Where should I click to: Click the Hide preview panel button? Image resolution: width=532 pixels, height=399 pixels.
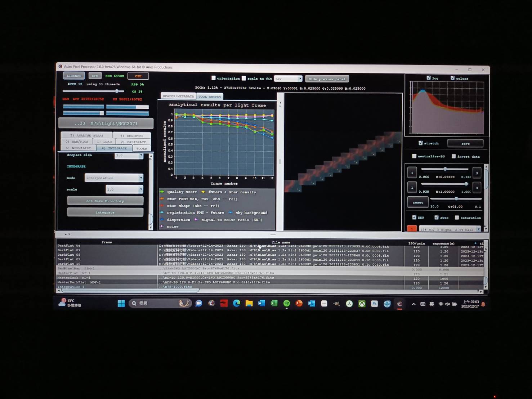[326, 79]
